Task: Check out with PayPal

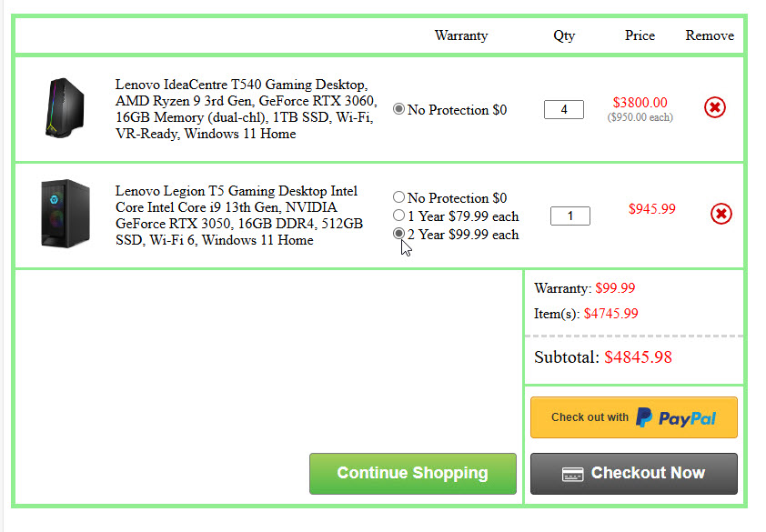Action: [633, 417]
